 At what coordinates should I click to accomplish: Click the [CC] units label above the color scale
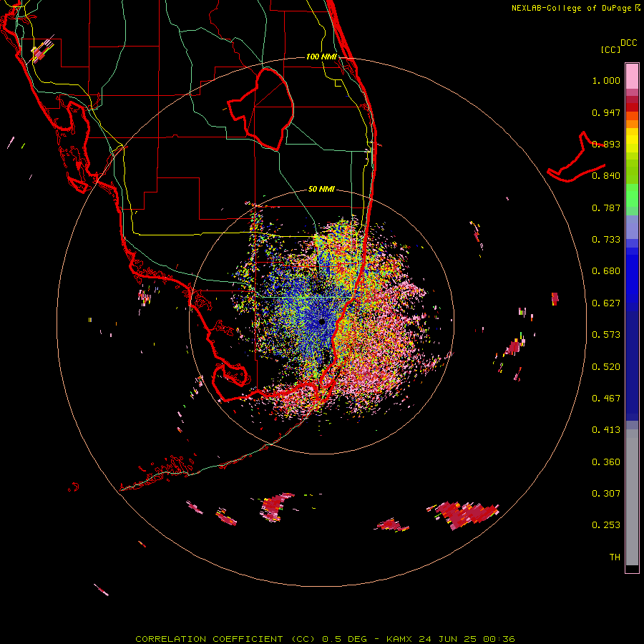point(610,49)
